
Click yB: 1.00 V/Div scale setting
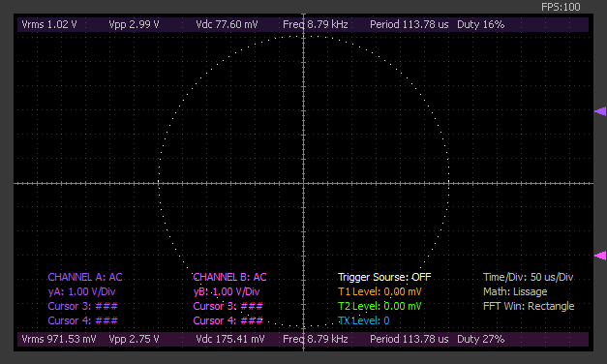pos(227,291)
